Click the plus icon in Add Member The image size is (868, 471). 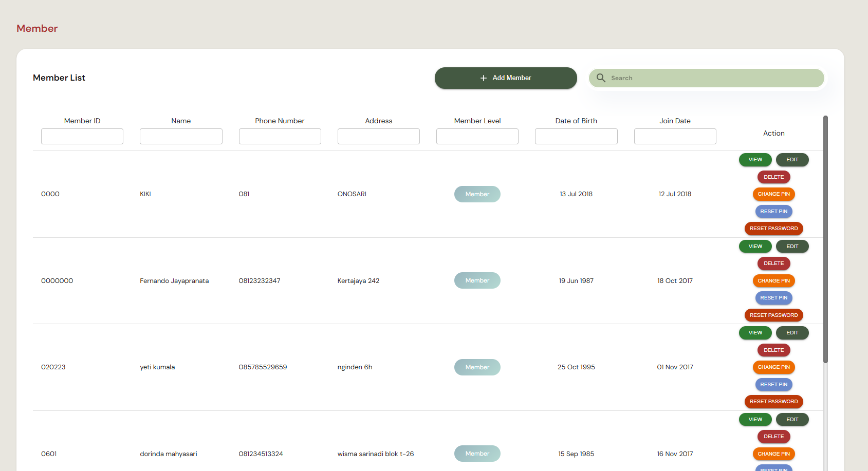tap(483, 78)
